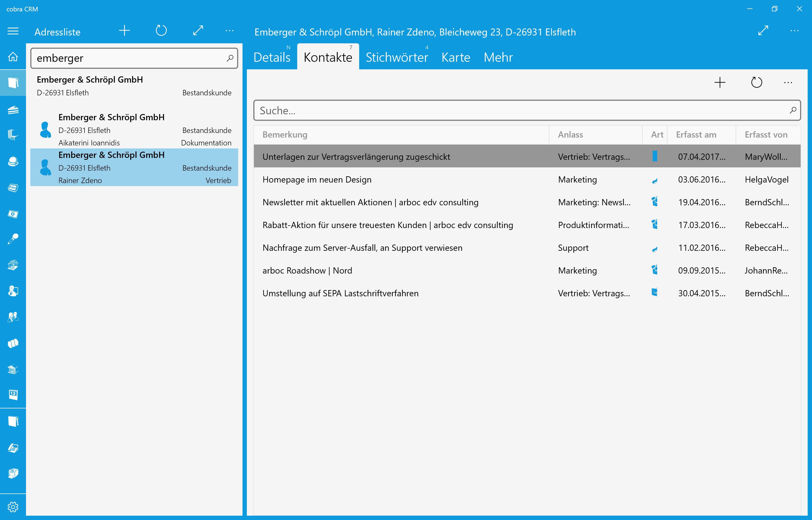812x520 pixels.
Task: Add a new contact entry
Action: (x=719, y=83)
